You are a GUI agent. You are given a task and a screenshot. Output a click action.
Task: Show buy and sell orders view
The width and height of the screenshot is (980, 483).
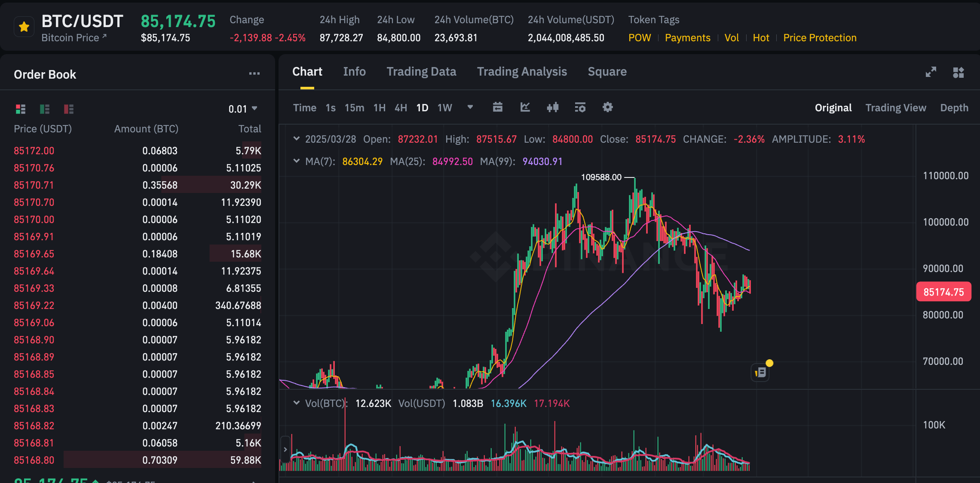(x=20, y=109)
